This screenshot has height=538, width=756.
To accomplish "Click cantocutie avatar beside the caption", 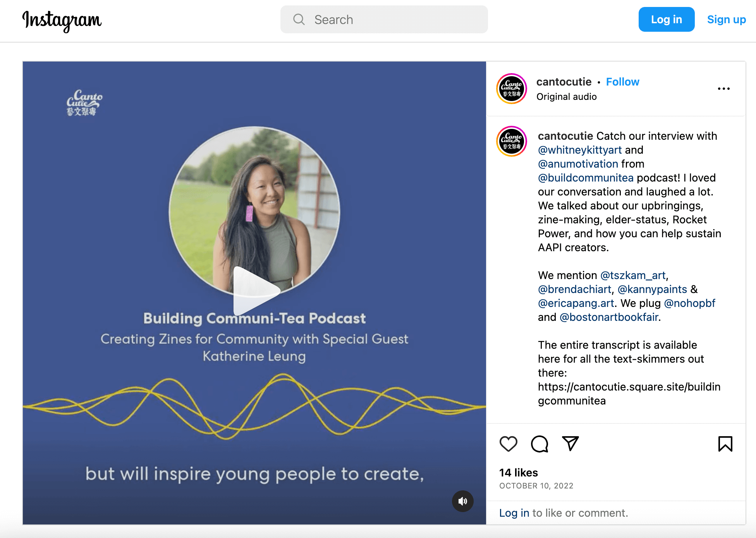I will point(512,141).
